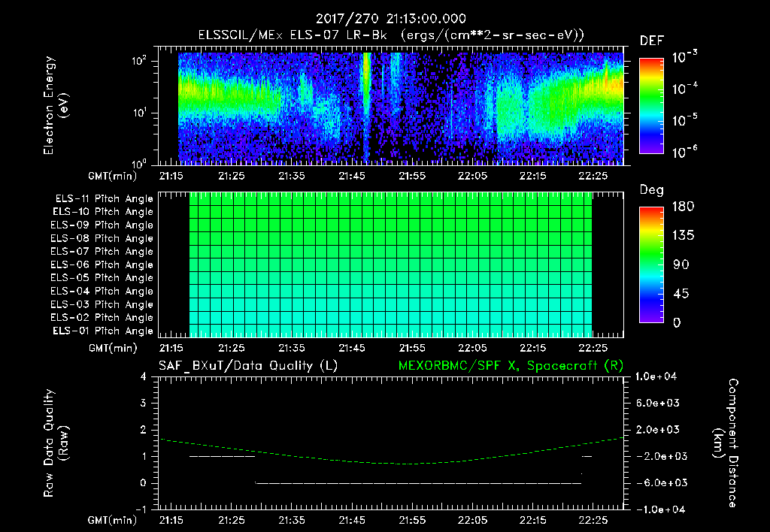770x532 pixels.
Task: Click the 90 label on Deg color bar
Action: (x=681, y=264)
